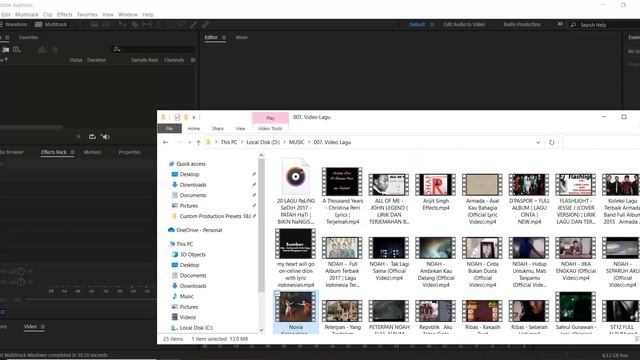640x360 pixels.
Task: Open recent locations dropdown in Explorer
Action: pyautogui.click(x=189, y=142)
